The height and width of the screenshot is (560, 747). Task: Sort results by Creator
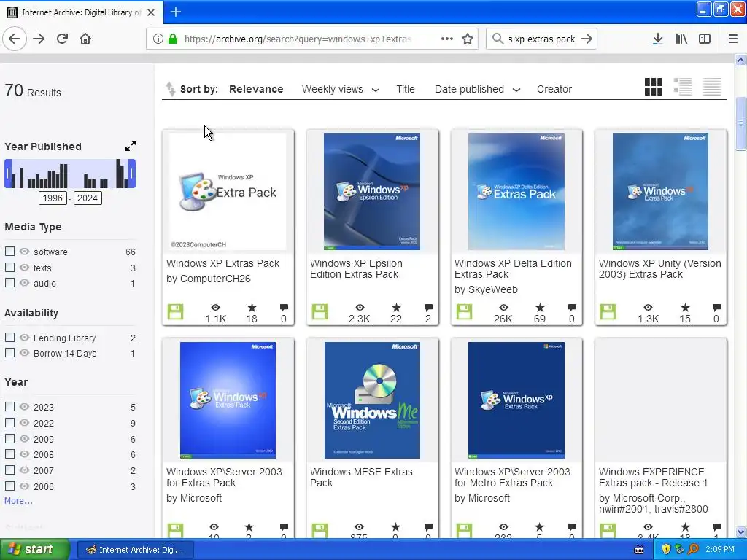point(554,89)
